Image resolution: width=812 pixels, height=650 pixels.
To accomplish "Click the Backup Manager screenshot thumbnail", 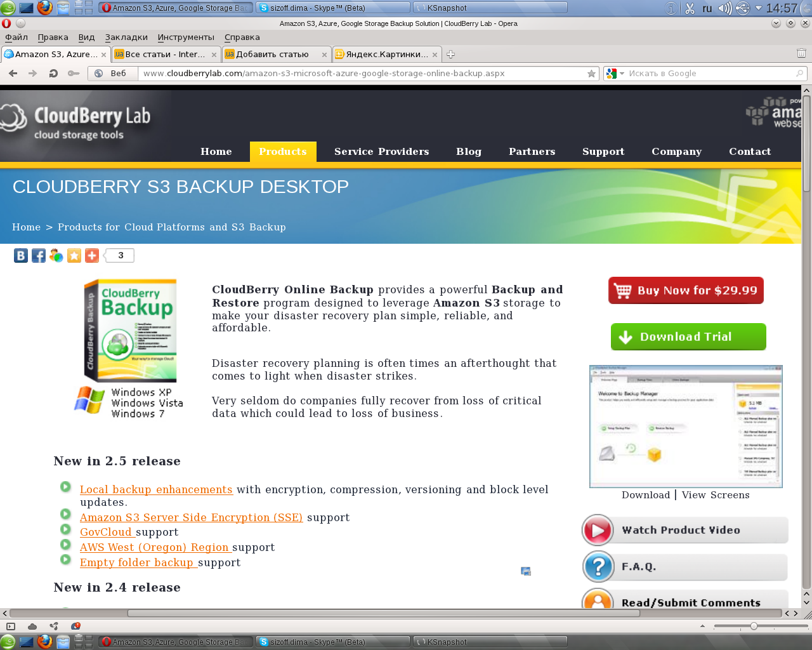I will pyautogui.click(x=686, y=427).
